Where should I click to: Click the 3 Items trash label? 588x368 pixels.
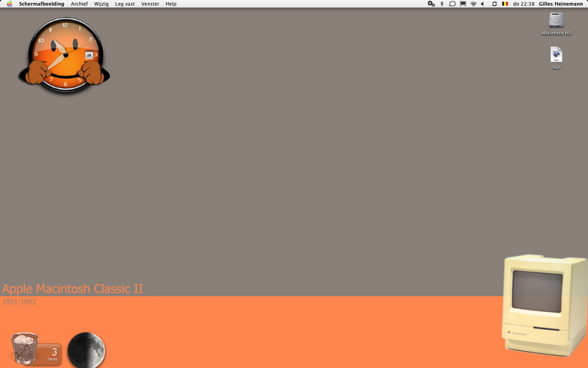[x=52, y=354]
